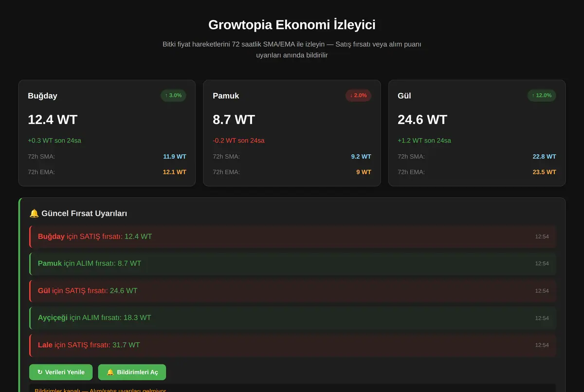
Task: Open the Lale SATIŞ fırsatı alert
Action: [x=292, y=345]
